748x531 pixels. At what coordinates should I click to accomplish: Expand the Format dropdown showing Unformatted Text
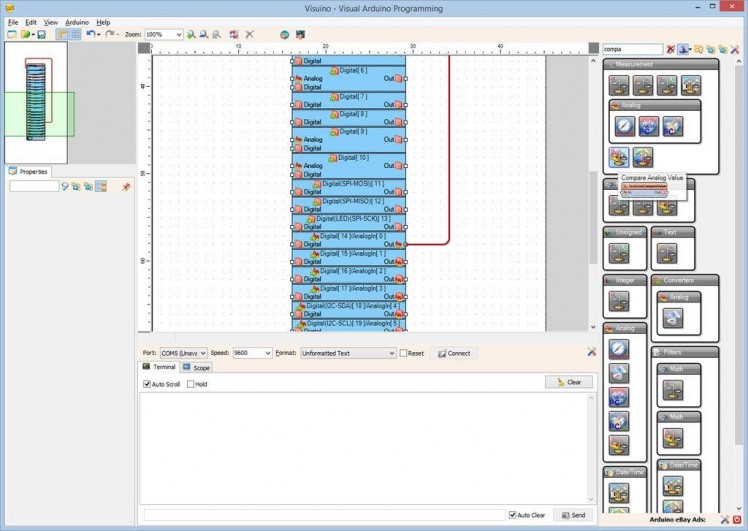pos(391,353)
